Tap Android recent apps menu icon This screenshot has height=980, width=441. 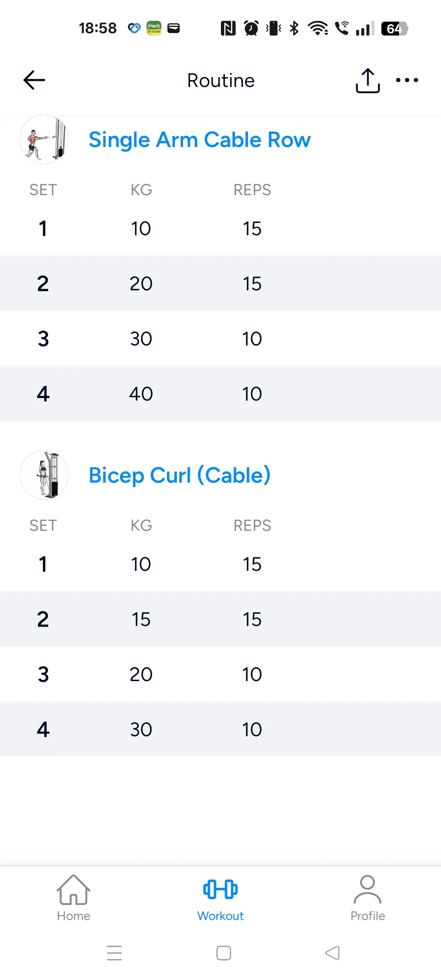click(x=114, y=953)
